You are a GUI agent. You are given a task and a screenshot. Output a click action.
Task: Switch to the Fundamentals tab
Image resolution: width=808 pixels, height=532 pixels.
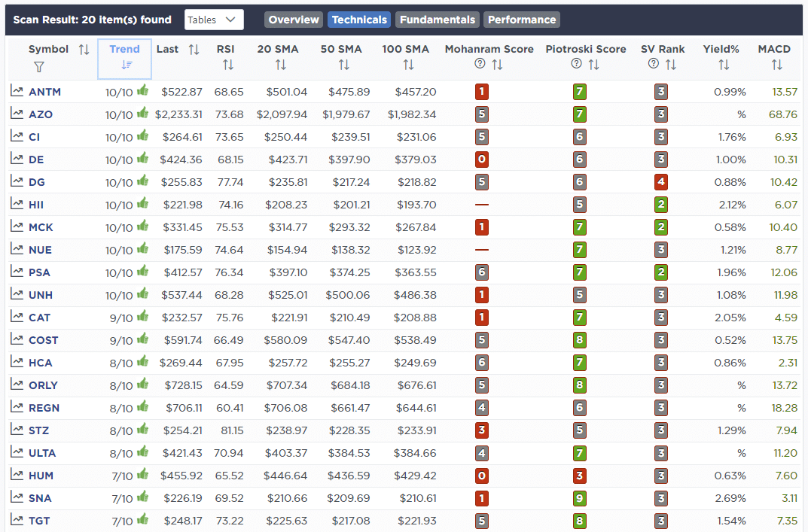[438, 20]
